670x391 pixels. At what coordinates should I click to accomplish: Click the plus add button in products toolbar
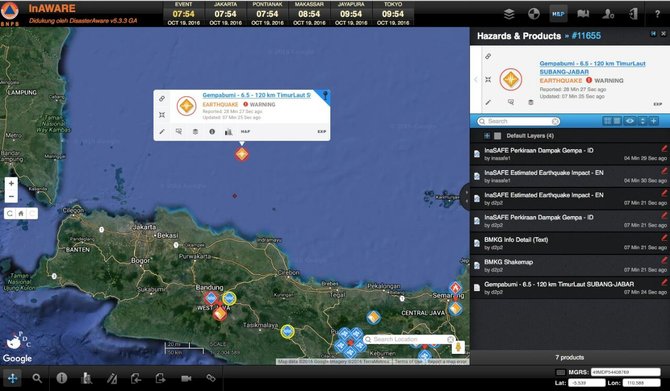[653, 121]
